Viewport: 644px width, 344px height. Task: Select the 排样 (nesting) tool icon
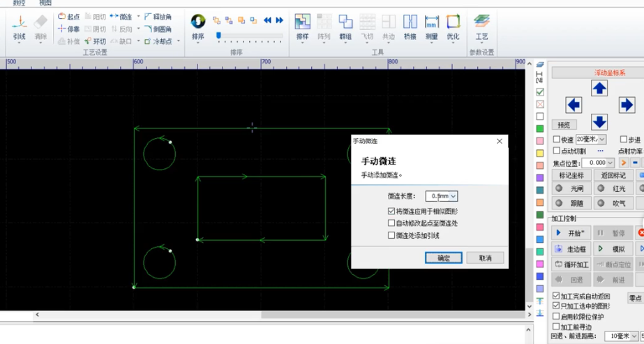coord(302,27)
